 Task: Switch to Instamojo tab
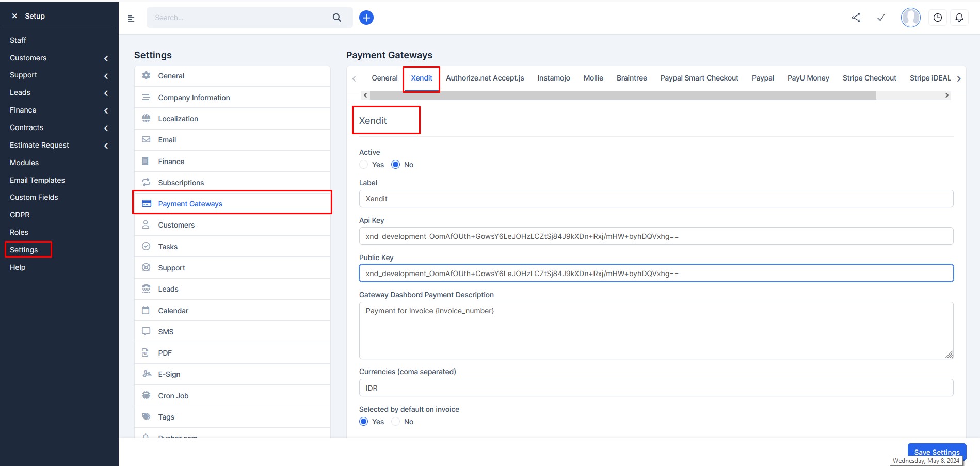pyautogui.click(x=554, y=78)
